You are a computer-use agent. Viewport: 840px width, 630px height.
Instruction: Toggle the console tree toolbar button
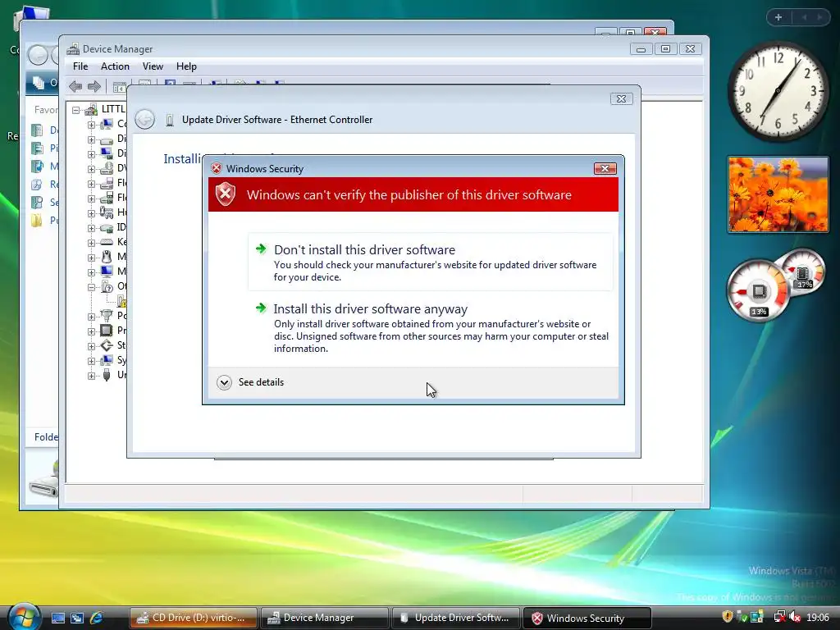[x=120, y=86]
